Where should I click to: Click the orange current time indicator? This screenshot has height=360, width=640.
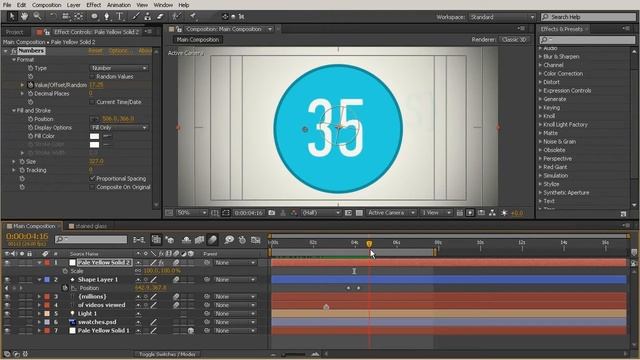point(369,244)
